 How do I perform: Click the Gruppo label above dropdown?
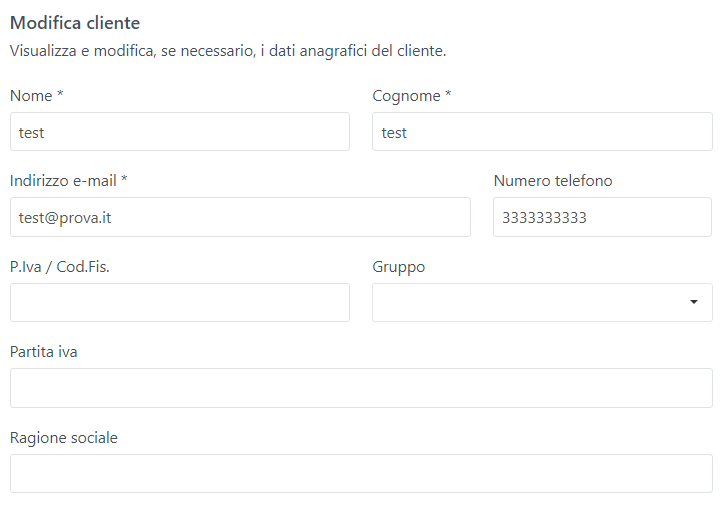[398, 267]
